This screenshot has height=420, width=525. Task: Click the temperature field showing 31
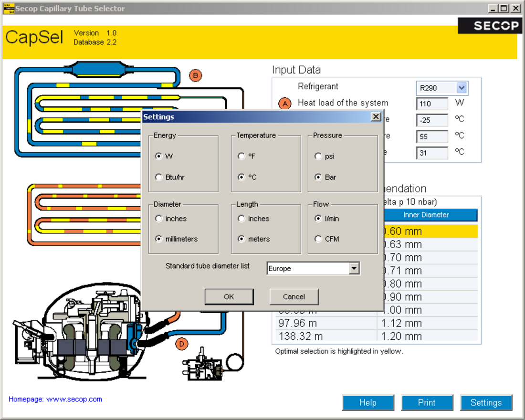[x=432, y=153]
